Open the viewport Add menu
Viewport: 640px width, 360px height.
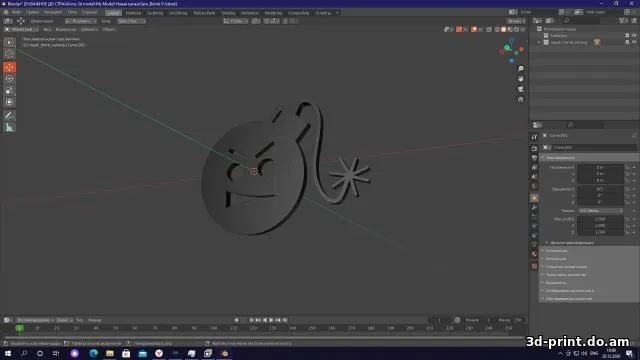pos(89,29)
